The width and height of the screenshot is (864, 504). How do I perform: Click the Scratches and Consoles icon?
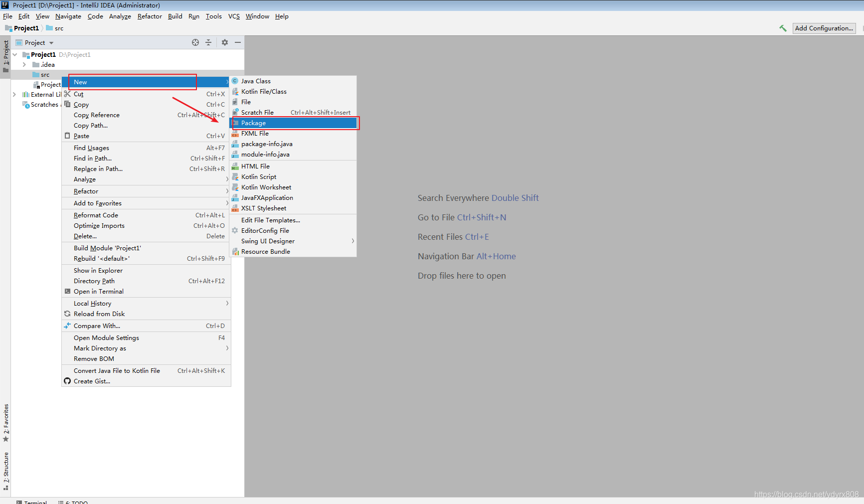coord(26,105)
